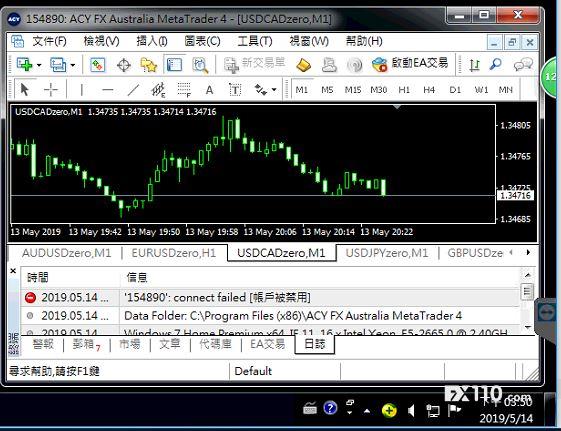Click the volume speaker tray icon
Screen dimensions: 561x431
(411, 411)
